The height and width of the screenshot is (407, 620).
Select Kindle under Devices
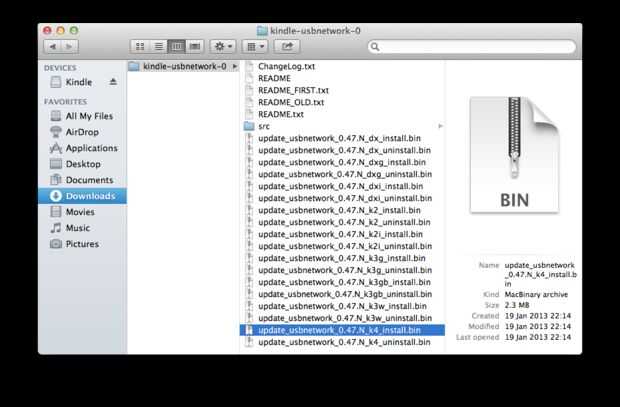(x=82, y=82)
